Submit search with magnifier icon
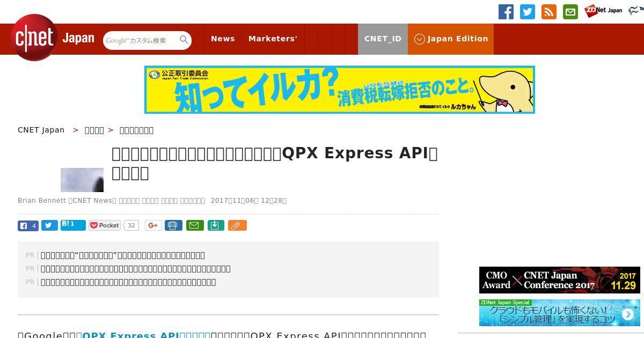The width and height of the screenshot is (644, 338). click(184, 40)
